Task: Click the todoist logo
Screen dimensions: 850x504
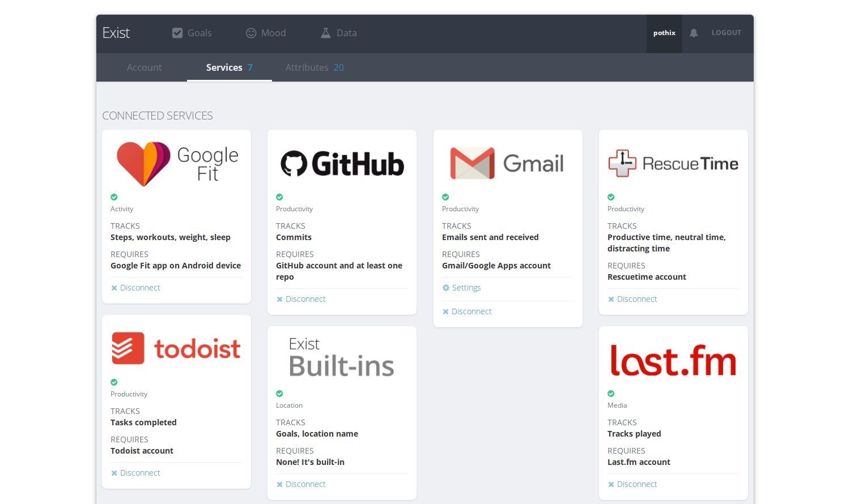Action: tap(176, 348)
